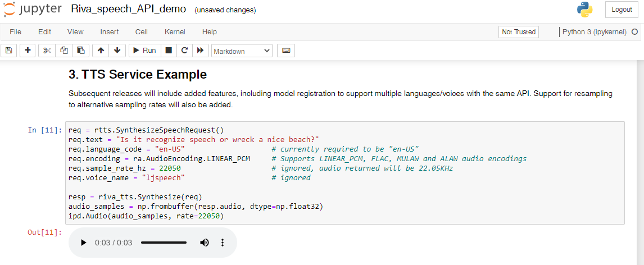Insert a cell below with plus icon

pyautogui.click(x=28, y=51)
